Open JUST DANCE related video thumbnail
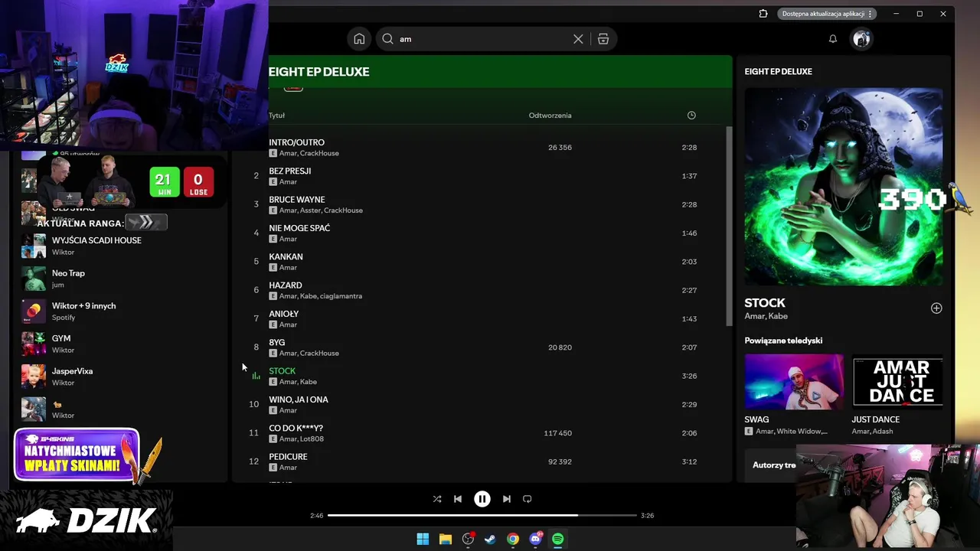The image size is (980, 551). [897, 381]
